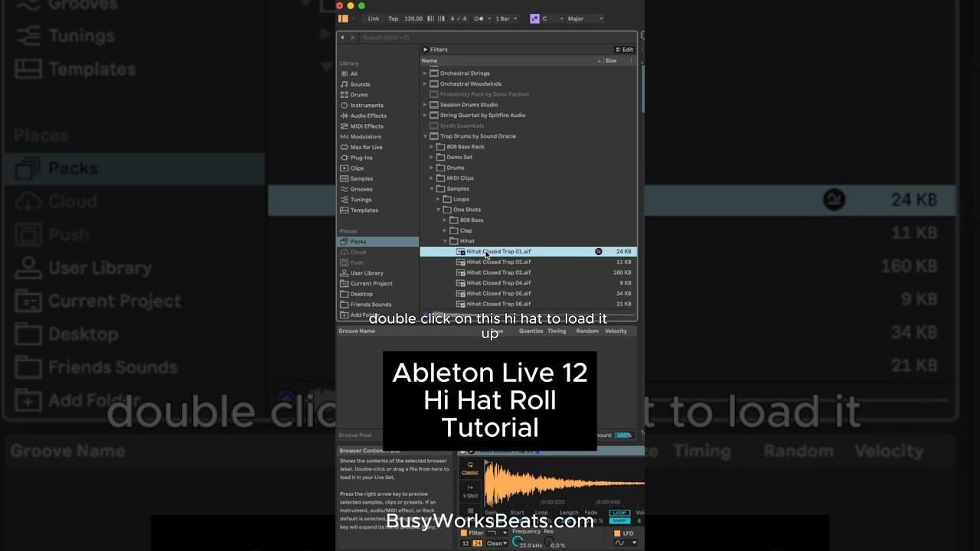Image resolution: width=980 pixels, height=551 pixels.
Task: Open the Major scale dropdown
Action: 585,18
